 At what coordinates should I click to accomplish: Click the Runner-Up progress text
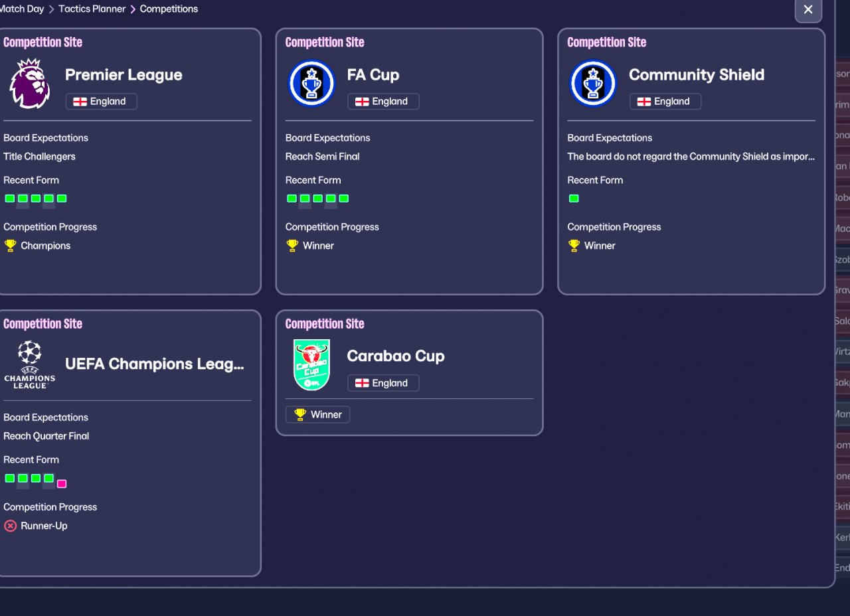[44, 526]
